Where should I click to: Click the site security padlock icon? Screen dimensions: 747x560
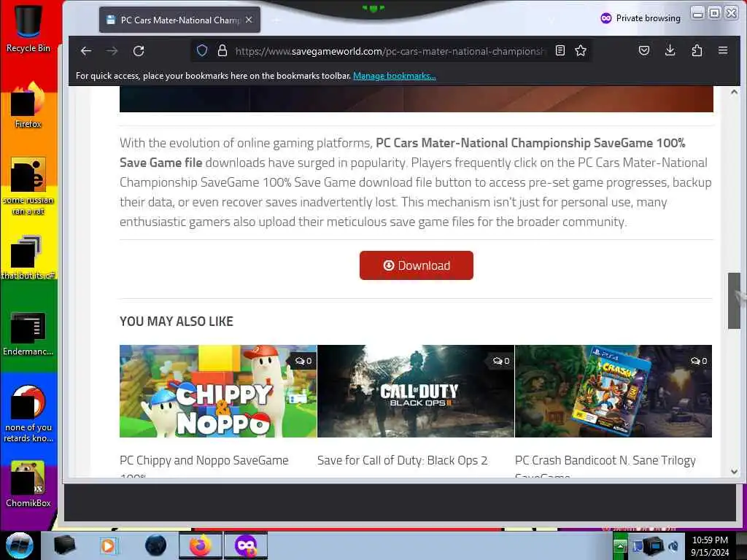[x=222, y=51]
